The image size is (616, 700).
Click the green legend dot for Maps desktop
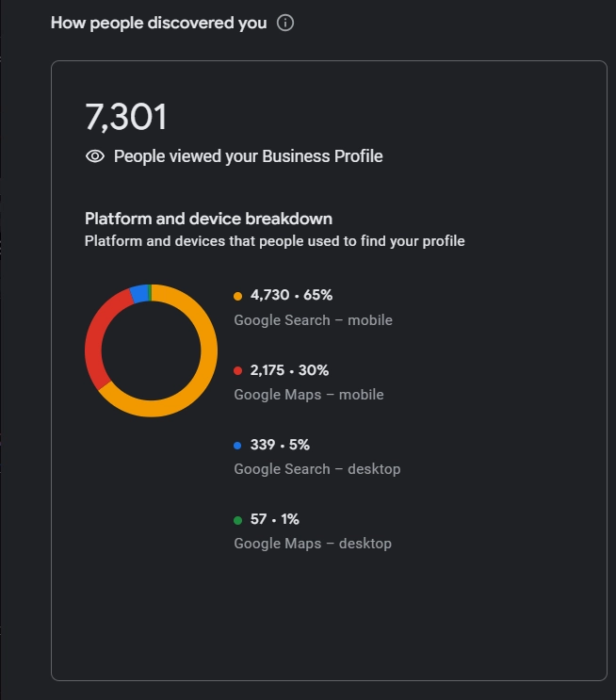(238, 520)
